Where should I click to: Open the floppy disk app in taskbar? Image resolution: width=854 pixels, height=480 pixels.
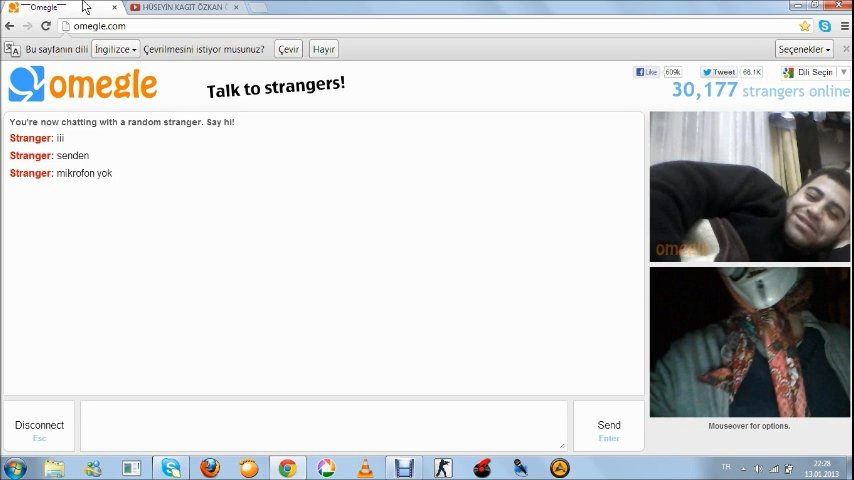pyautogui.click(x=404, y=468)
